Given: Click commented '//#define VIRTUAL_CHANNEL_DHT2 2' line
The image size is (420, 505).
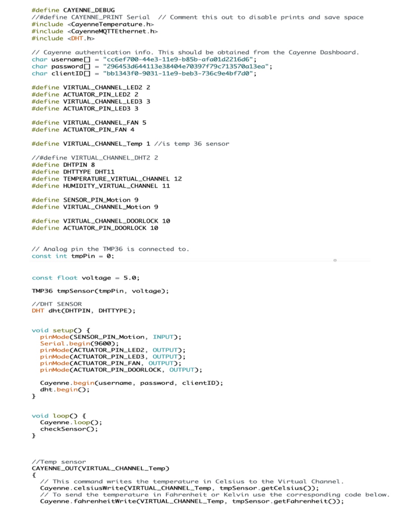Looking at the screenshot, I should click(95, 158).
